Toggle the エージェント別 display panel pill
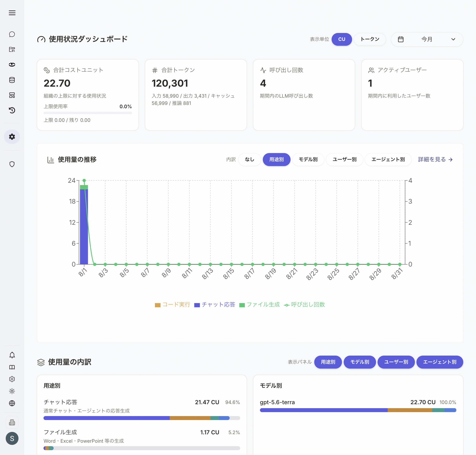 click(440, 362)
